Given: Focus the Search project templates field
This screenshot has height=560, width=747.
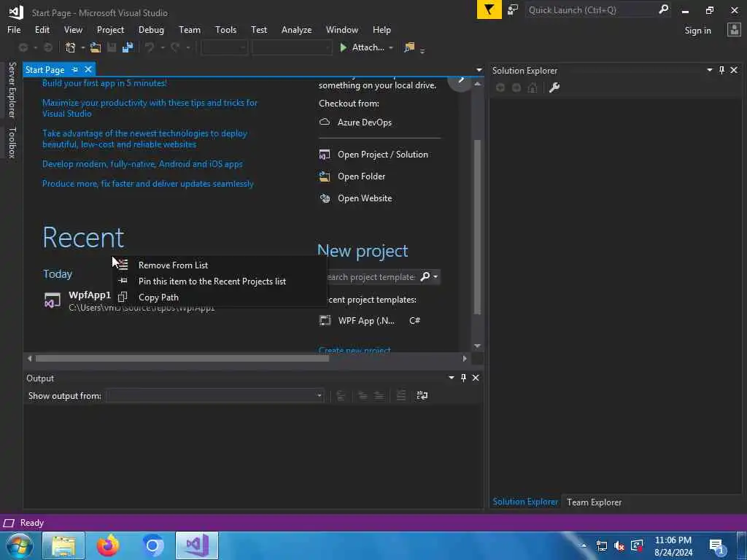Looking at the screenshot, I should coord(370,276).
